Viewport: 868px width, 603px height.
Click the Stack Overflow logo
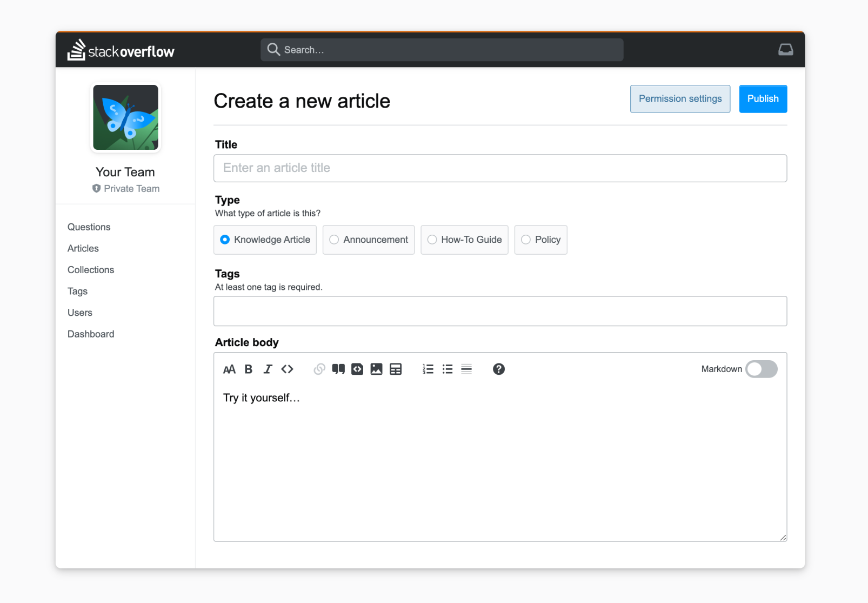(121, 50)
